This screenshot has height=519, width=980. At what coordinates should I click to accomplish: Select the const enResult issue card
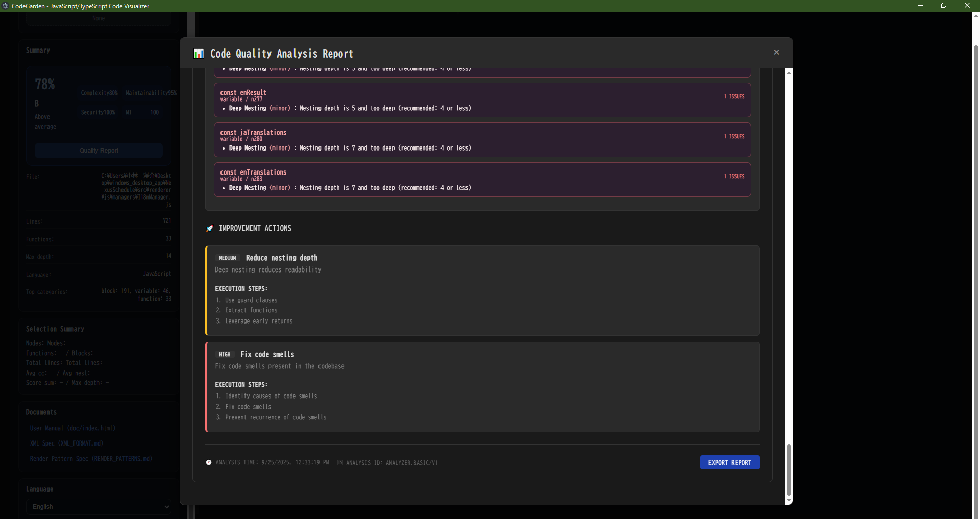click(482, 100)
